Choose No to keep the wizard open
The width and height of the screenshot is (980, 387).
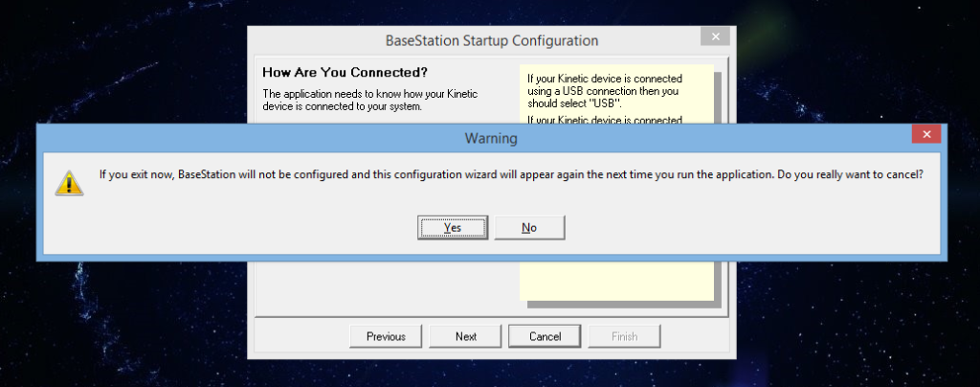529,228
